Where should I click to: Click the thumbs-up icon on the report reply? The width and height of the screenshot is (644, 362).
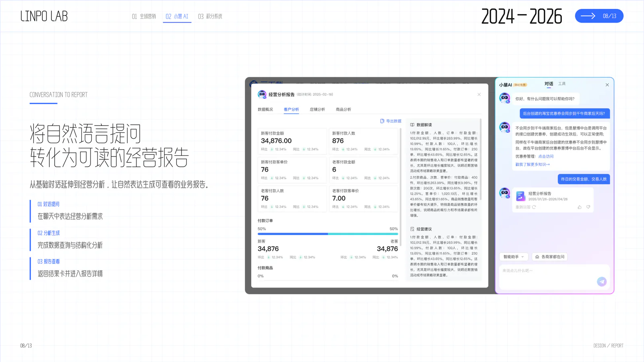click(580, 207)
